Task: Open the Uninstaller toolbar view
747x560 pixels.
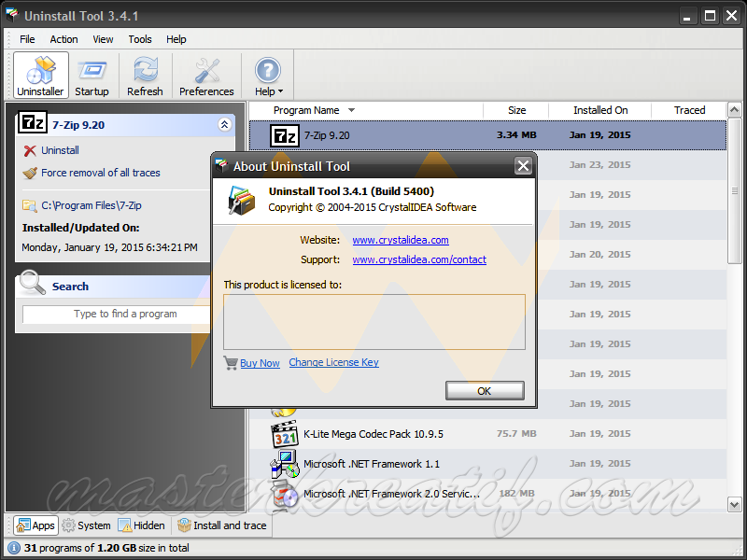Action: click(40, 76)
